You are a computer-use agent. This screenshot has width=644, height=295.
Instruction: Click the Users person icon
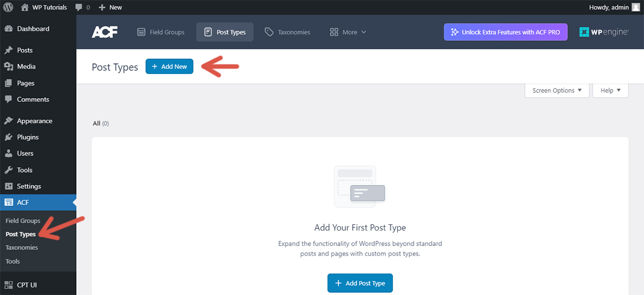click(x=9, y=153)
